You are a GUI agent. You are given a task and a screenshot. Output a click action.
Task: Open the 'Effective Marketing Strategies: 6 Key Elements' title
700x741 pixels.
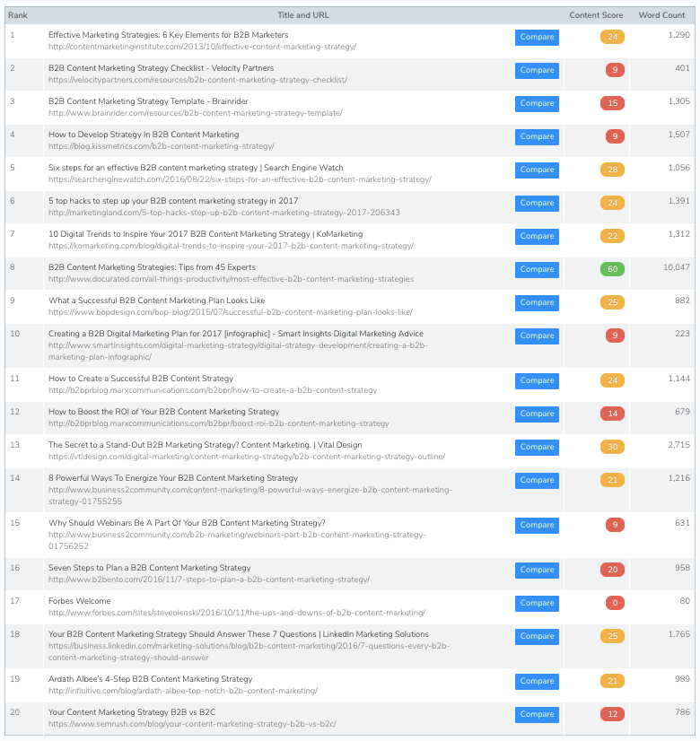click(168, 34)
